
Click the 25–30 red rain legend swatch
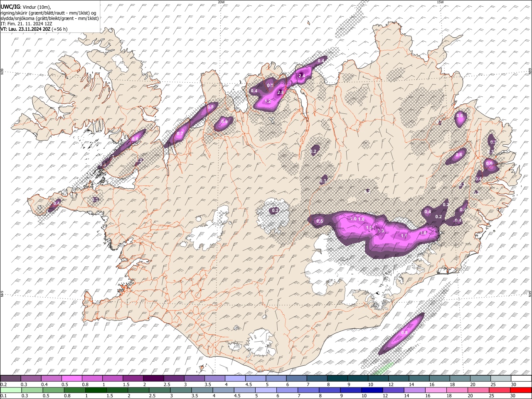pos(500,390)
